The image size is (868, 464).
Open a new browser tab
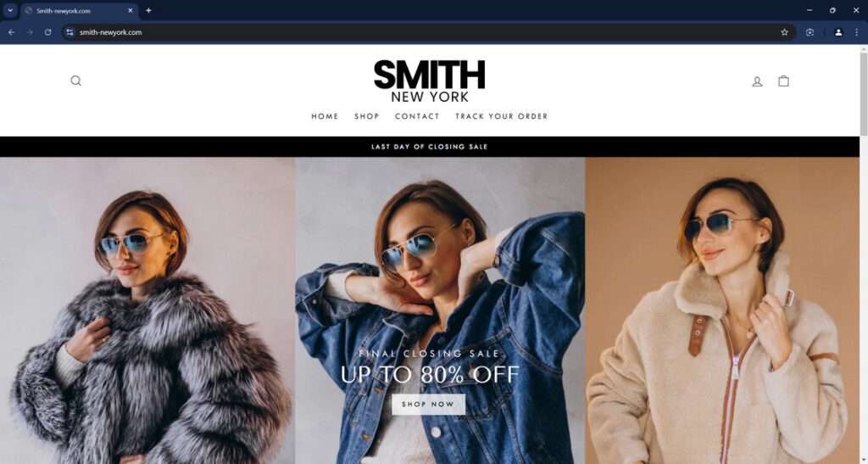pos(148,10)
